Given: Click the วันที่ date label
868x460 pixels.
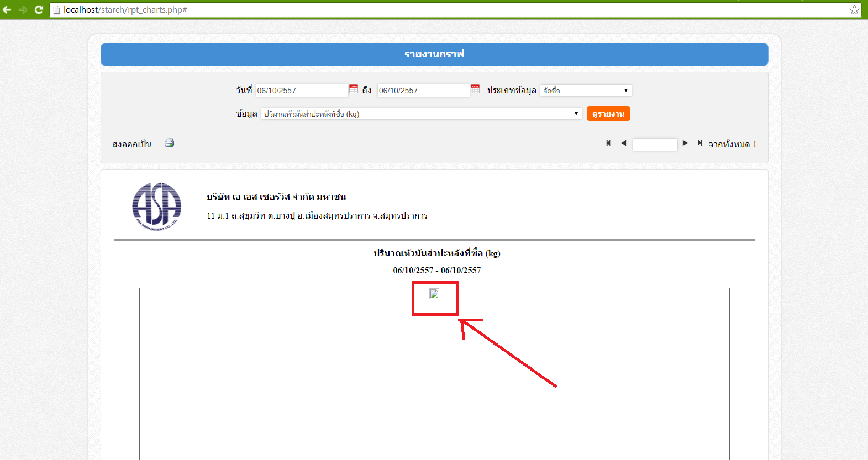Looking at the screenshot, I should [x=244, y=91].
